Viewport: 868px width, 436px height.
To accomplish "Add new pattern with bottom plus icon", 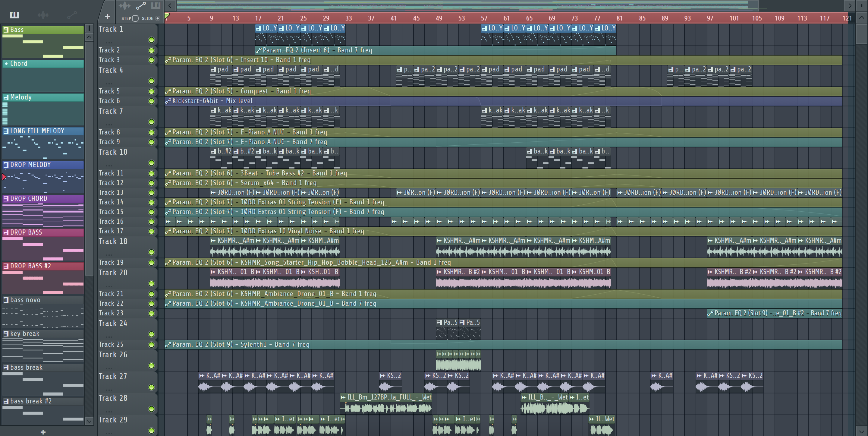I will point(43,431).
